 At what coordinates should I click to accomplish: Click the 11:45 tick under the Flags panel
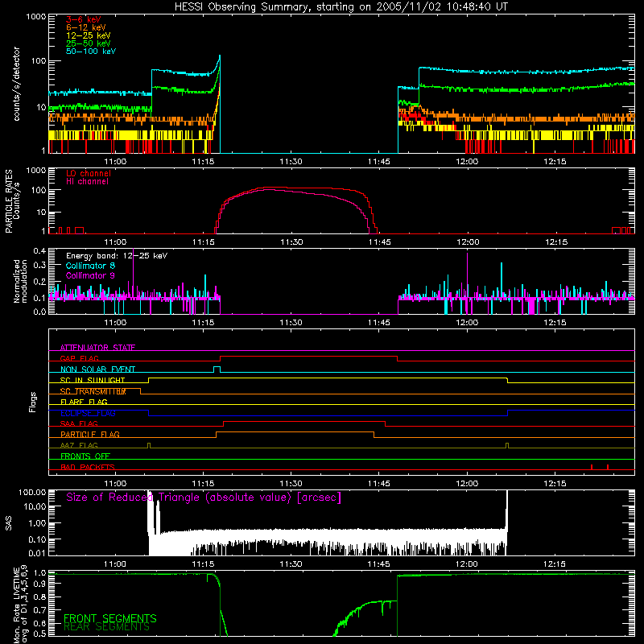(378, 484)
